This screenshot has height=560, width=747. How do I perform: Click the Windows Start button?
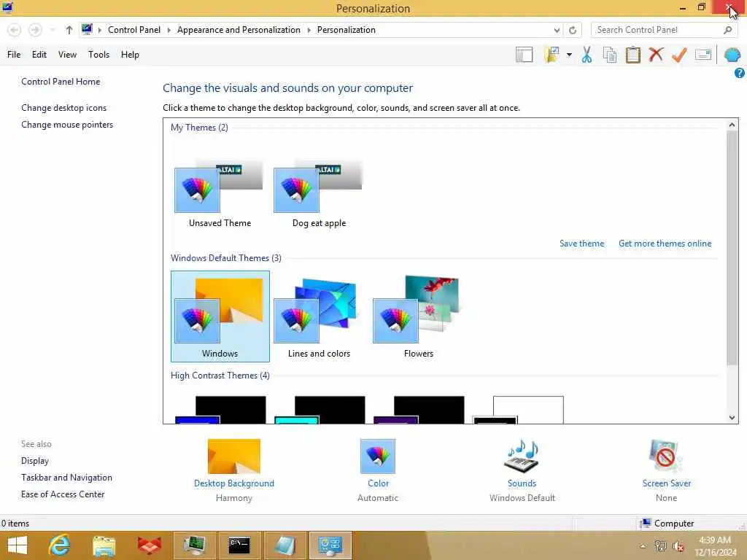[18, 545]
